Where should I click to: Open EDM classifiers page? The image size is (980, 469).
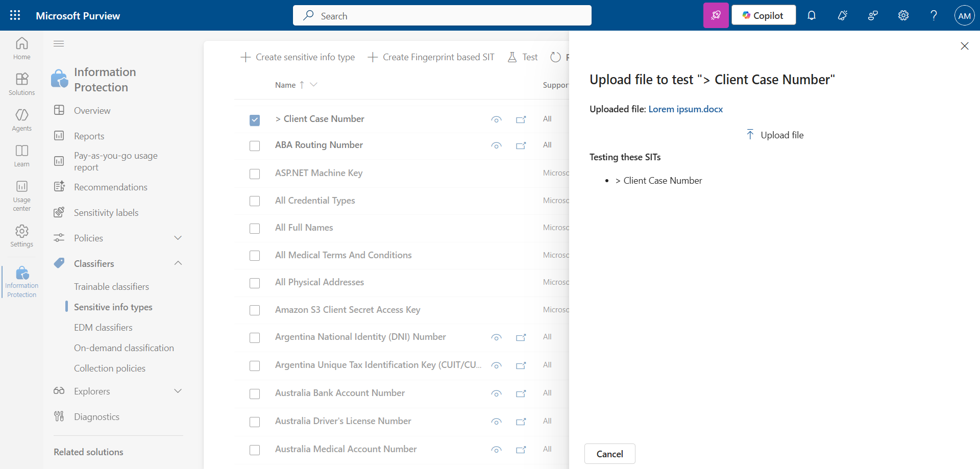point(103,328)
